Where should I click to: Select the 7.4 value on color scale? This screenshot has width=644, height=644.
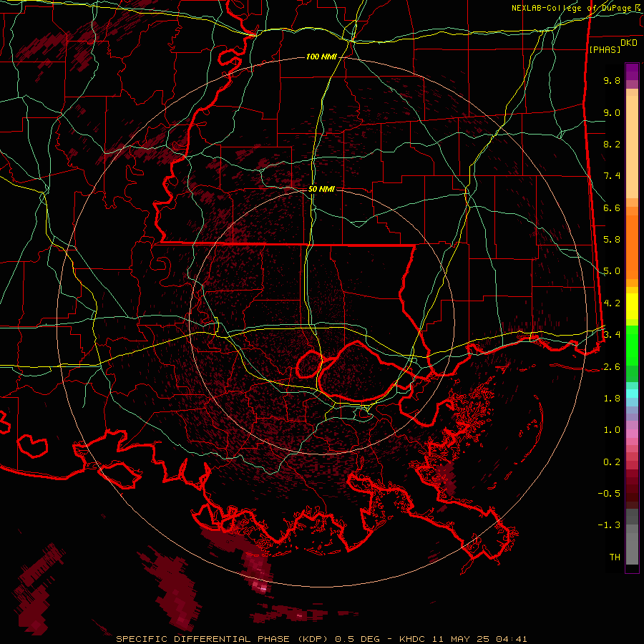612,176
